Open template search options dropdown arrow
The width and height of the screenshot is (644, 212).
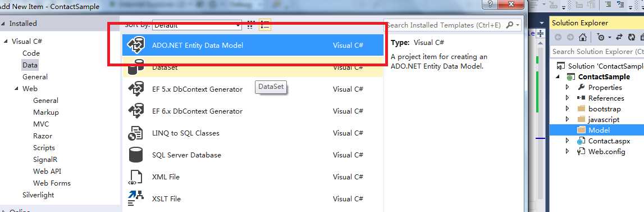pos(518,25)
